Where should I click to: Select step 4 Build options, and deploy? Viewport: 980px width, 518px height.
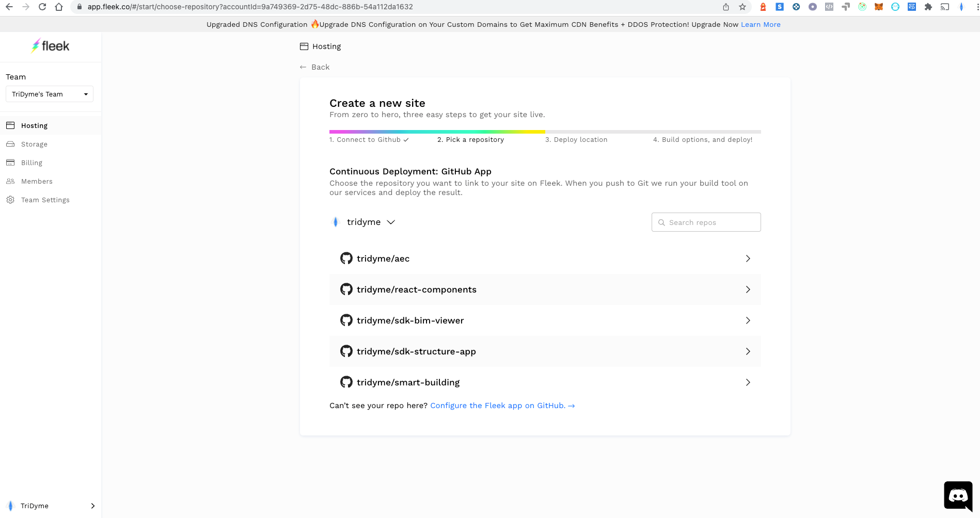703,140
